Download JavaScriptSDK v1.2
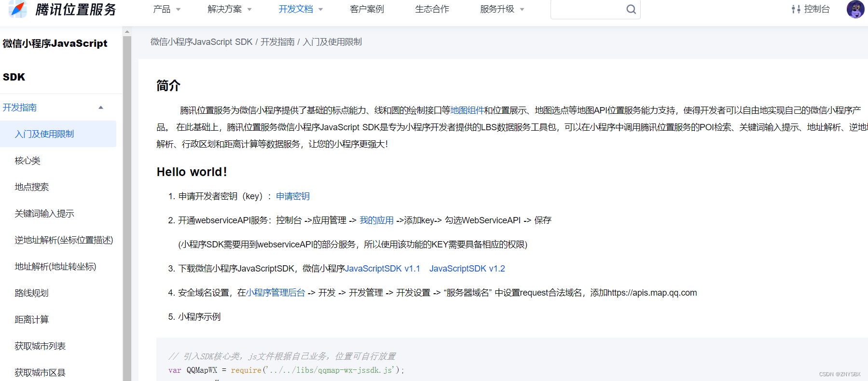This screenshot has width=868, height=381. coord(467,269)
